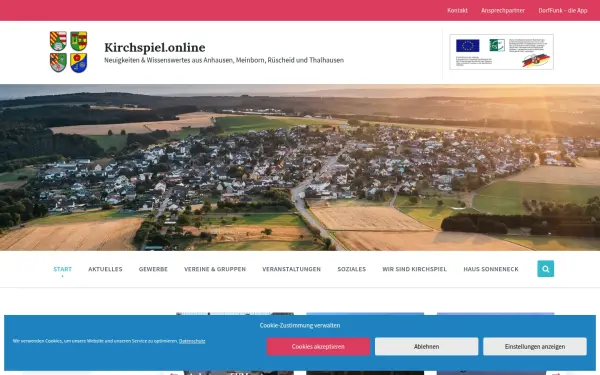Open the EU funding logos banner

point(501,52)
